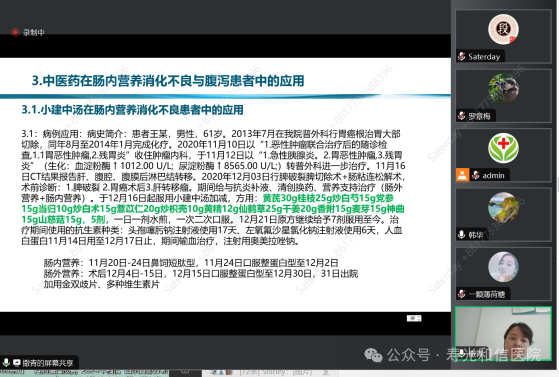Select 韩华's coastal landscape avatar
Viewport: 559px width, 377px height.
click(x=503, y=207)
